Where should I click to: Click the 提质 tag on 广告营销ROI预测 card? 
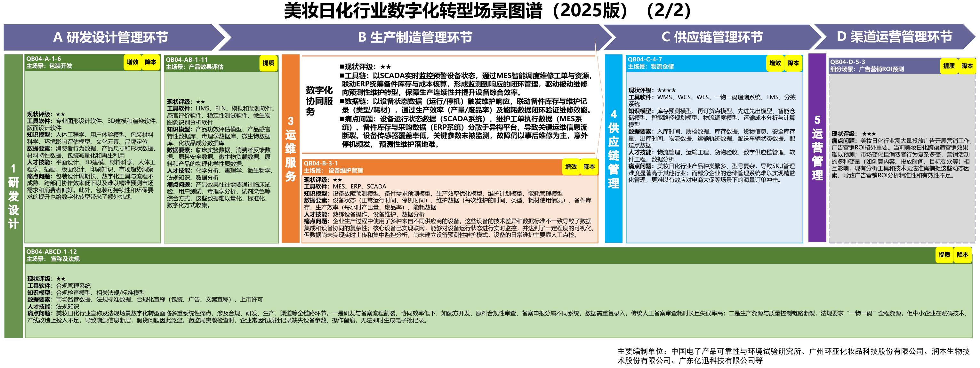(949, 66)
